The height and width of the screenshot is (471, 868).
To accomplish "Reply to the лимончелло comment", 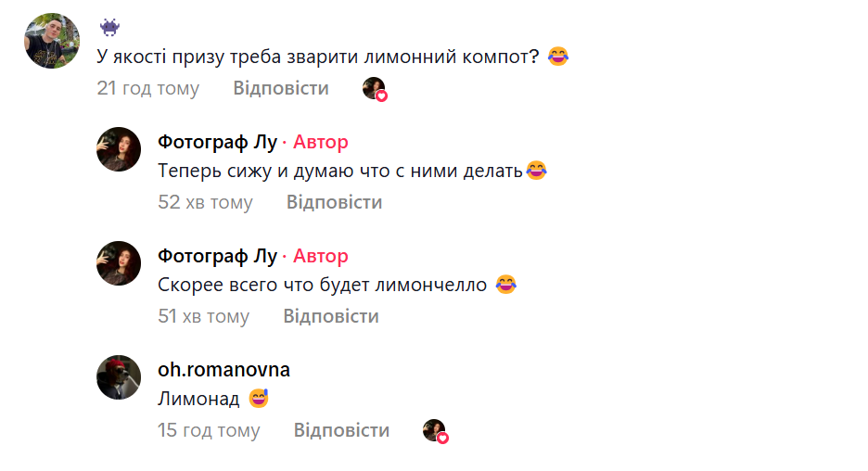I will point(331,316).
